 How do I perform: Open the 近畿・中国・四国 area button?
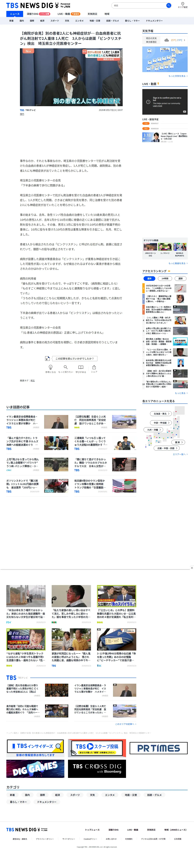(x=167, y=448)
